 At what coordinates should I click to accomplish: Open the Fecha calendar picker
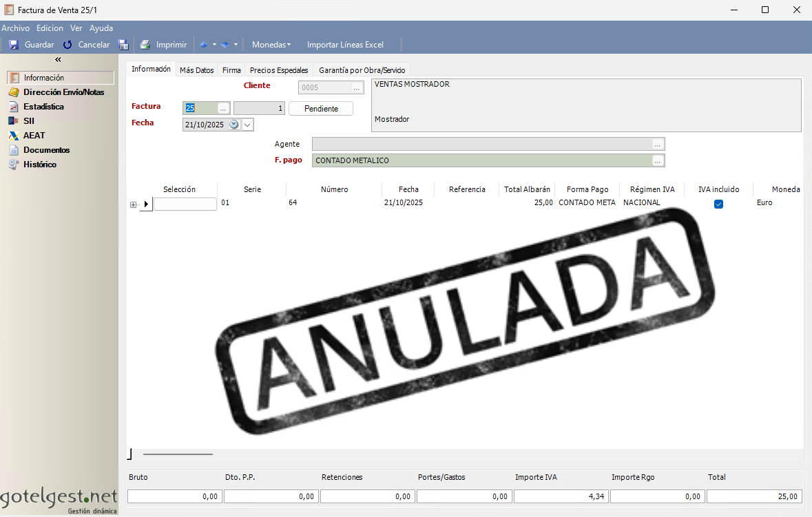point(233,125)
